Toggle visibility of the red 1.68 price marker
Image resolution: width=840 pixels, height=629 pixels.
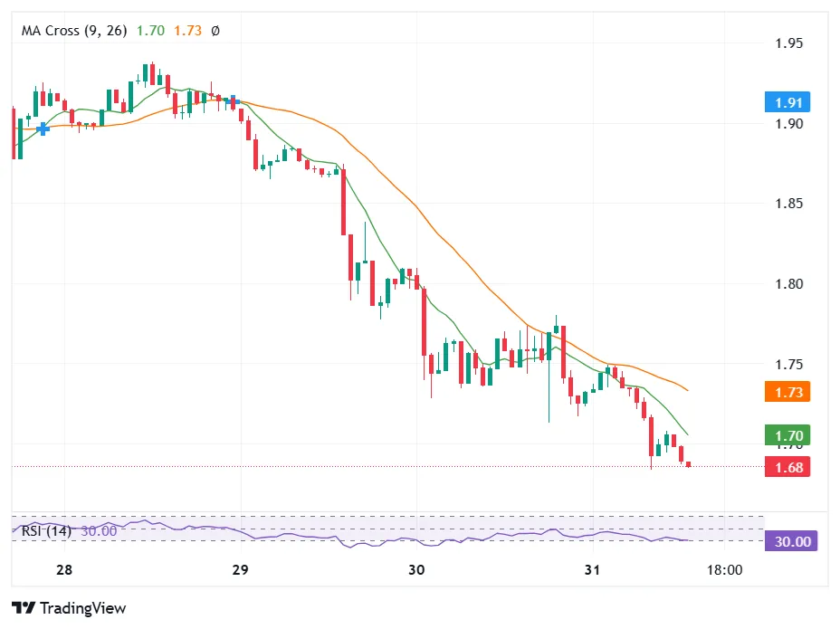[787, 467]
